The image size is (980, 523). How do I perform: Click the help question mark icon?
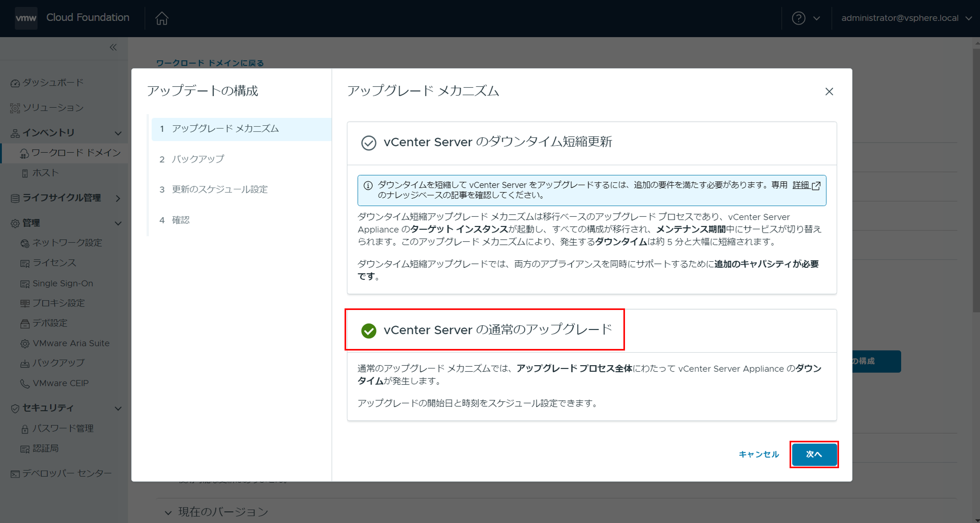click(798, 18)
